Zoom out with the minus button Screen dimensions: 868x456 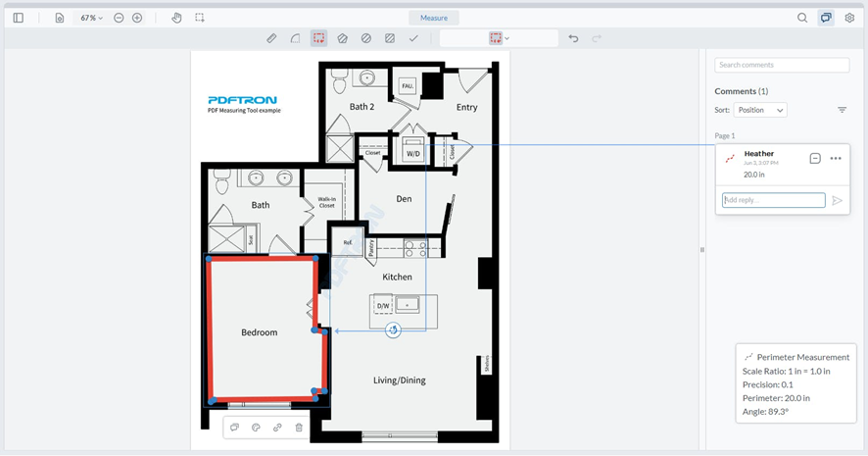click(x=119, y=18)
